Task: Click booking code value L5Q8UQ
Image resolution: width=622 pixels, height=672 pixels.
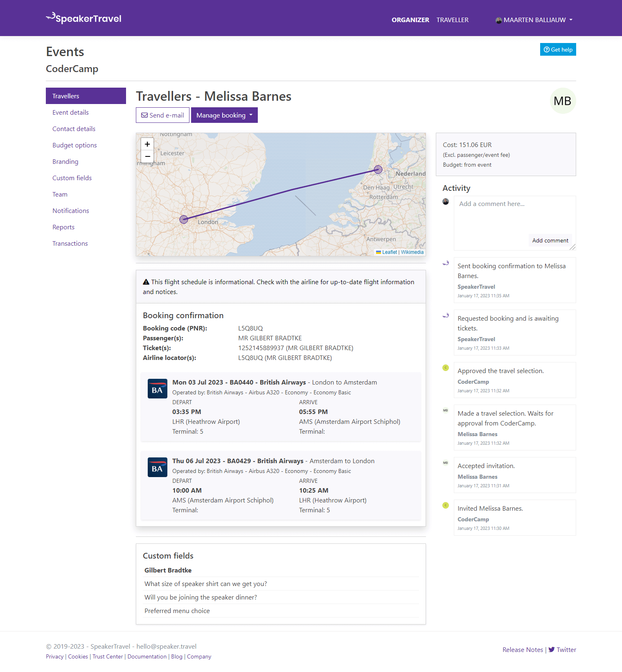Action: 250,328
